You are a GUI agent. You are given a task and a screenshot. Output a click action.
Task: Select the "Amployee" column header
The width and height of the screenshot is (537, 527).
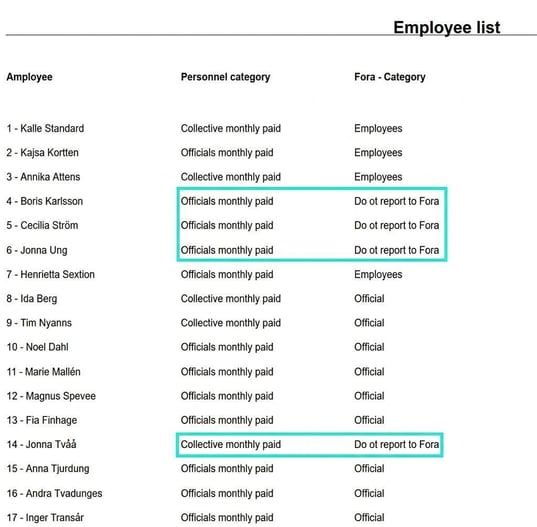click(29, 77)
